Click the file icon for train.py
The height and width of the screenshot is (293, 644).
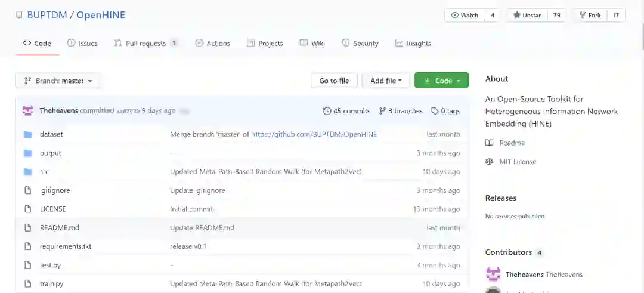pos(27,284)
